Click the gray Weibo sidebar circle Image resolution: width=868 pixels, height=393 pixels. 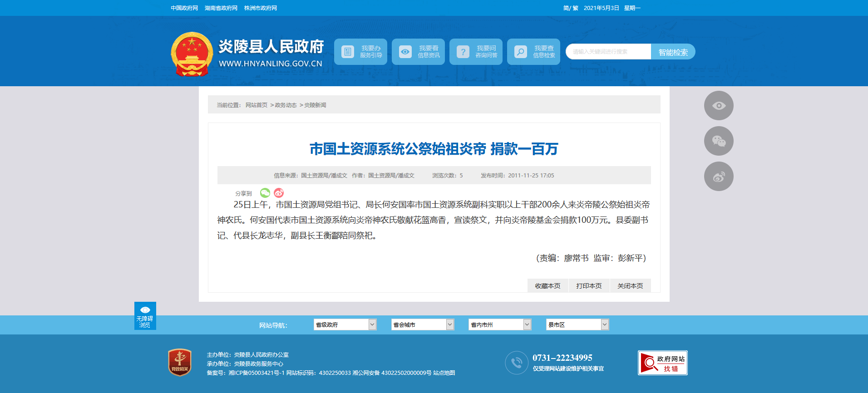pos(718,177)
